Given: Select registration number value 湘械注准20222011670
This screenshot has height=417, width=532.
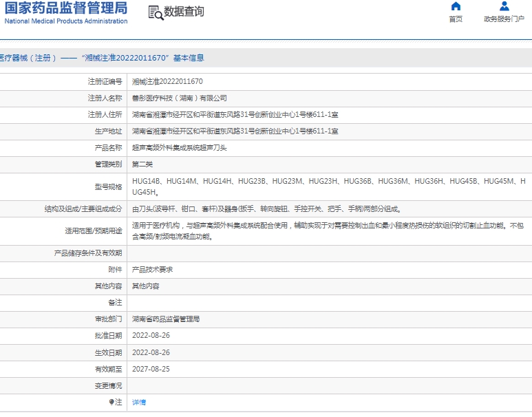Looking at the screenshot, I should (167, 81).
